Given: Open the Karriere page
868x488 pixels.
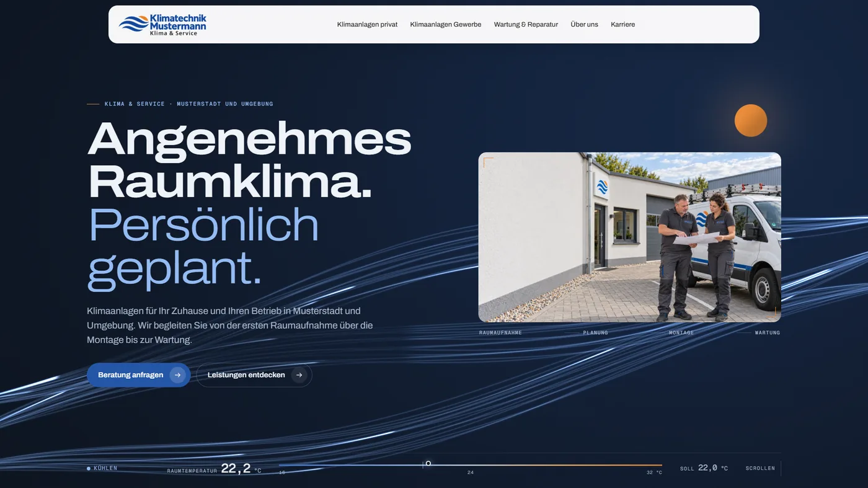Looking at the screenshot, I should pos(622,25).
